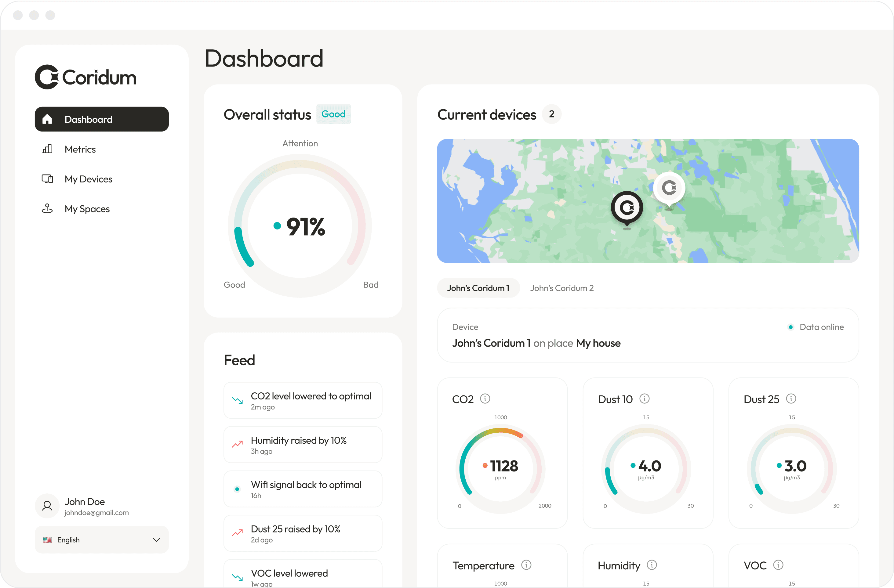Click the overall status 91% gauge
The image size is (894, 588).
pos(300,226)
